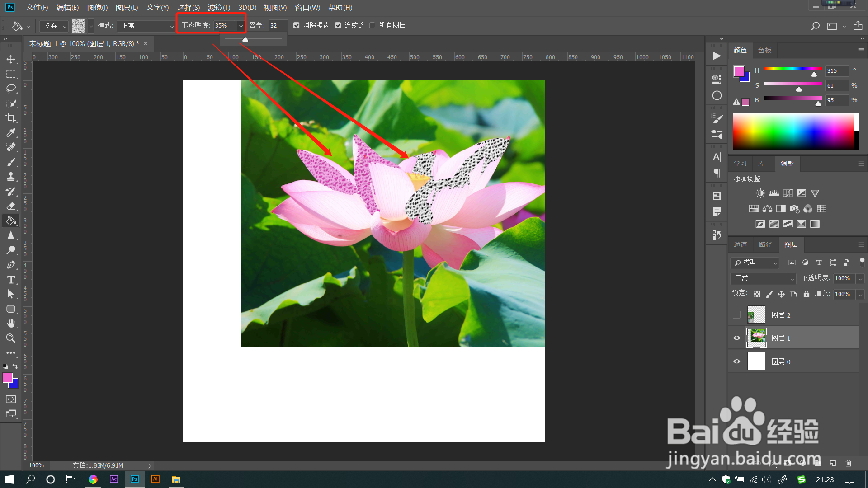This screenshot has width=868, height=488.
Task: Click the 容差 tolerance input field
Action: click(x=277, y=26)
